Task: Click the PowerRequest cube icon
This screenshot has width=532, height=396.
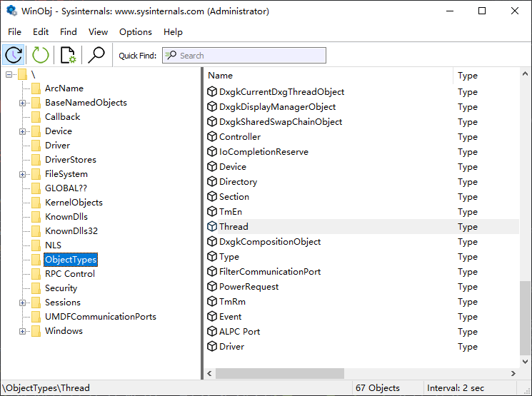Action: 212,287
